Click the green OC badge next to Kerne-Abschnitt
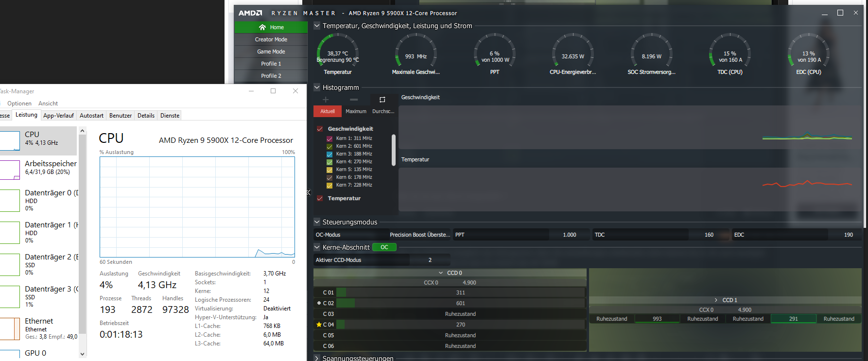This screenshot has width=868, height=361. click(x=384, y=247)
